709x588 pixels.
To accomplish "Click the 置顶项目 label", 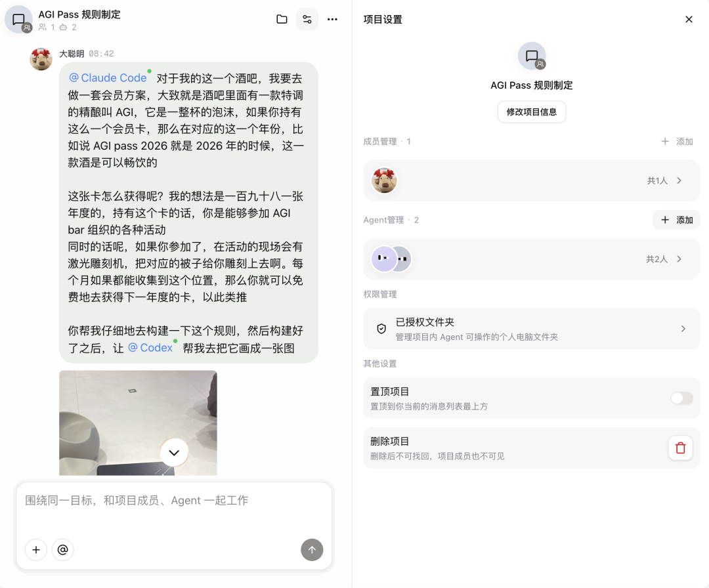I will point(390,391).
